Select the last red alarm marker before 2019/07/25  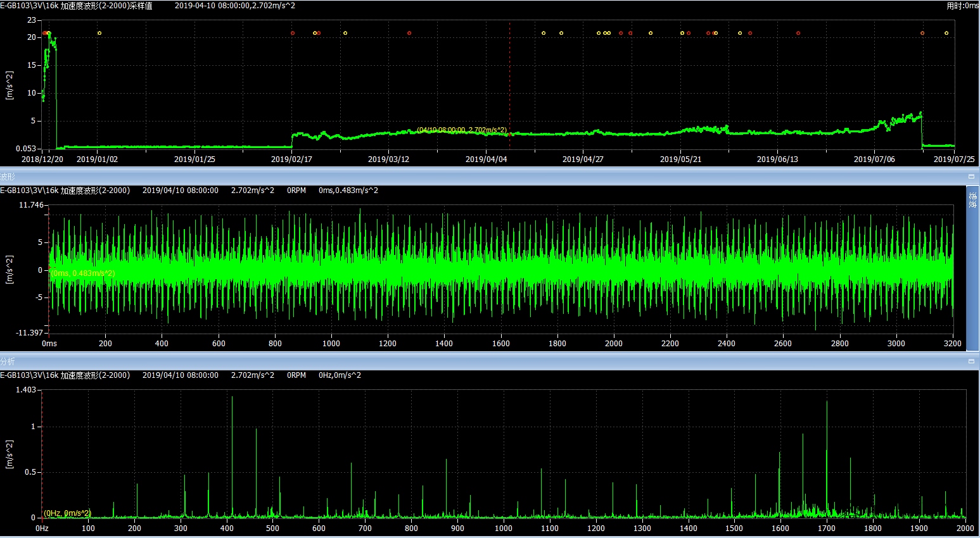pos(922,33)
